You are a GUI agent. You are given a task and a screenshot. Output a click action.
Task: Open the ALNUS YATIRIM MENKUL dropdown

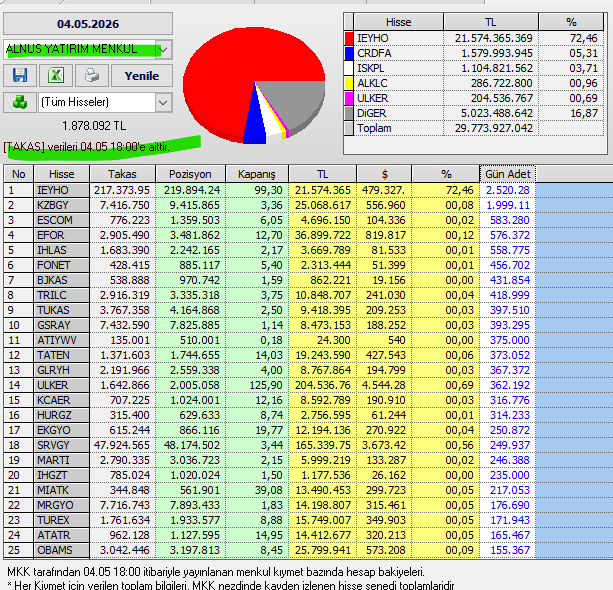tap(163, 50)
